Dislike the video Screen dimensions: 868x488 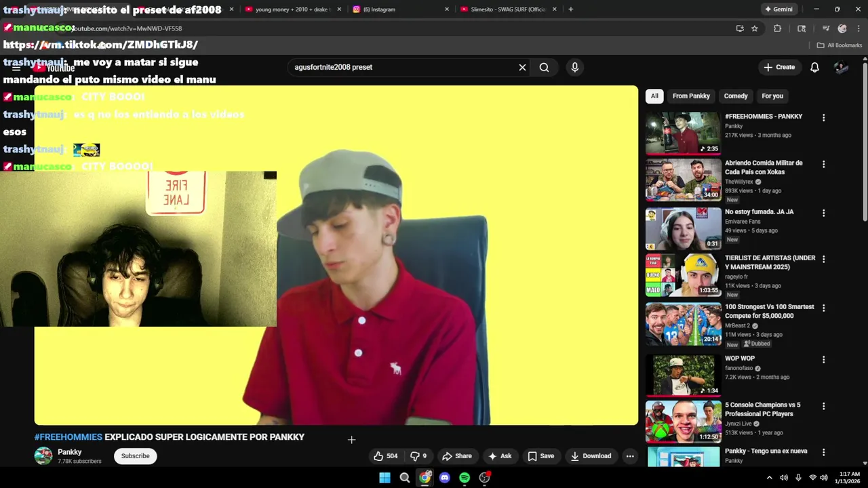click(x=420, y=456)
